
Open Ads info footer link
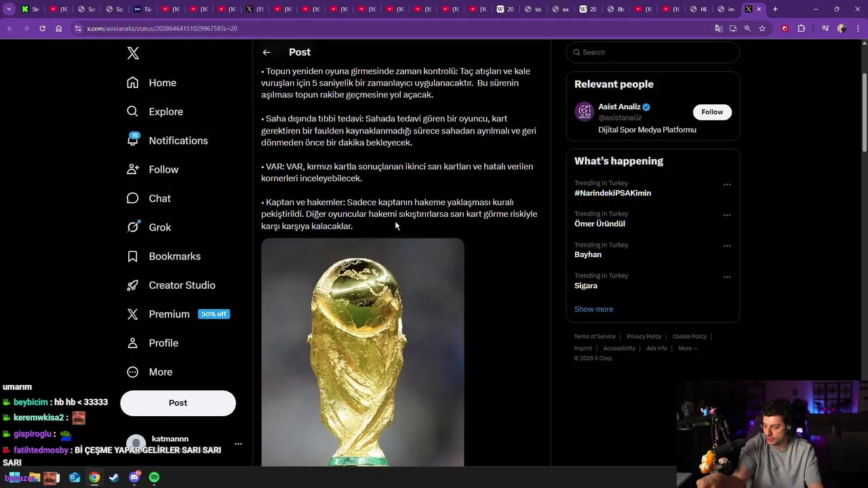(x=656, y=348)
